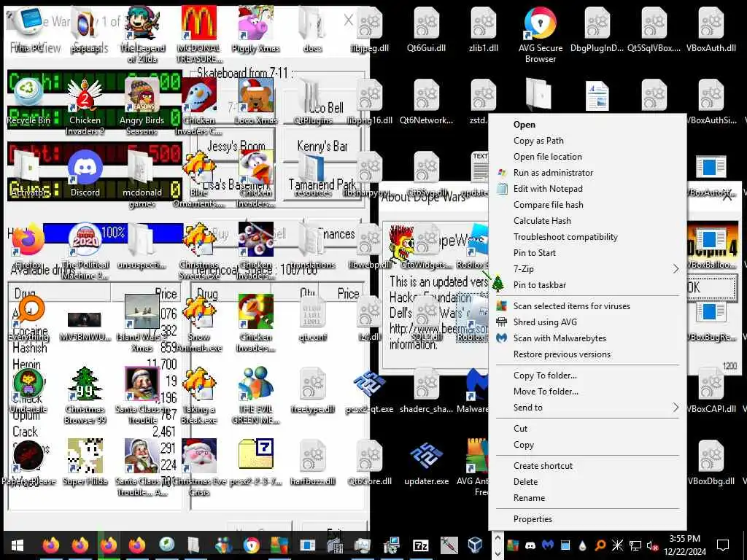This screenshot has width=747, height=560.
Task: Expand the Send to submenu
Action: [588, 408]
